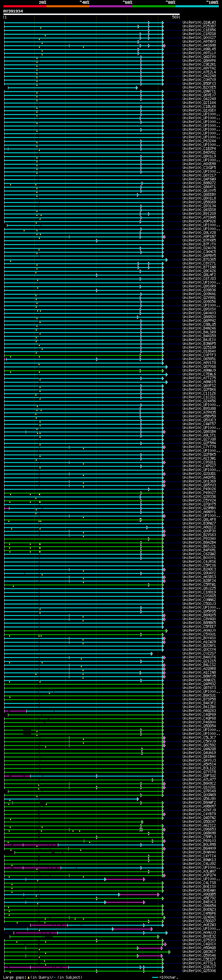This screenshot has width=222, height=980.
Task: Open hit UniRef100_A7TSL1
Action: click(x=199, y=963)
